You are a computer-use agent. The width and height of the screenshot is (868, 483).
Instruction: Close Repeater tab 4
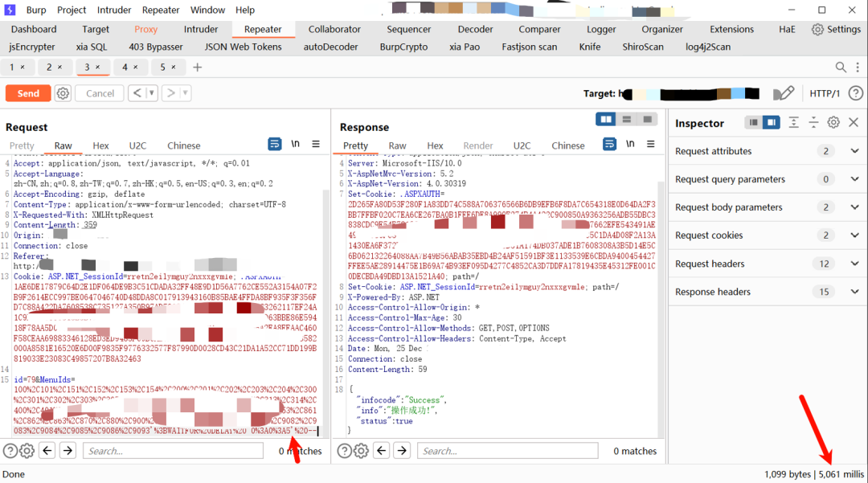[136, 67]
